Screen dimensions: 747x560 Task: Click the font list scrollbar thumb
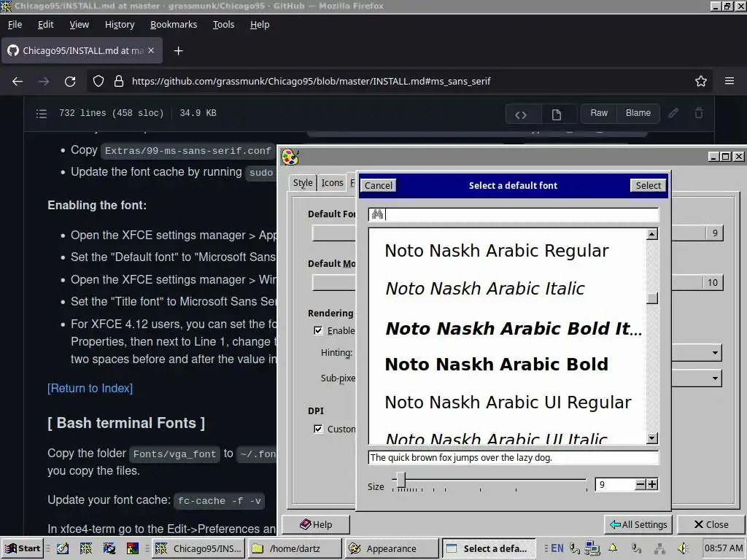(652, 298)
